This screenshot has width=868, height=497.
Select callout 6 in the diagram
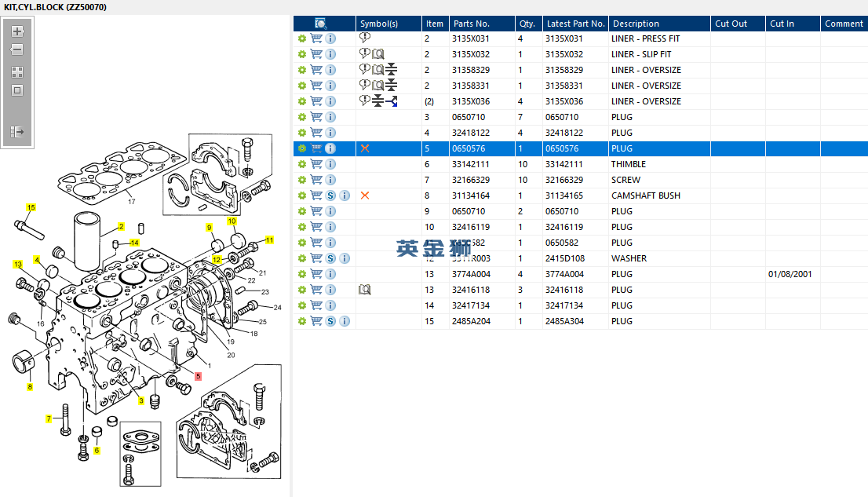(x=97, y=451)
